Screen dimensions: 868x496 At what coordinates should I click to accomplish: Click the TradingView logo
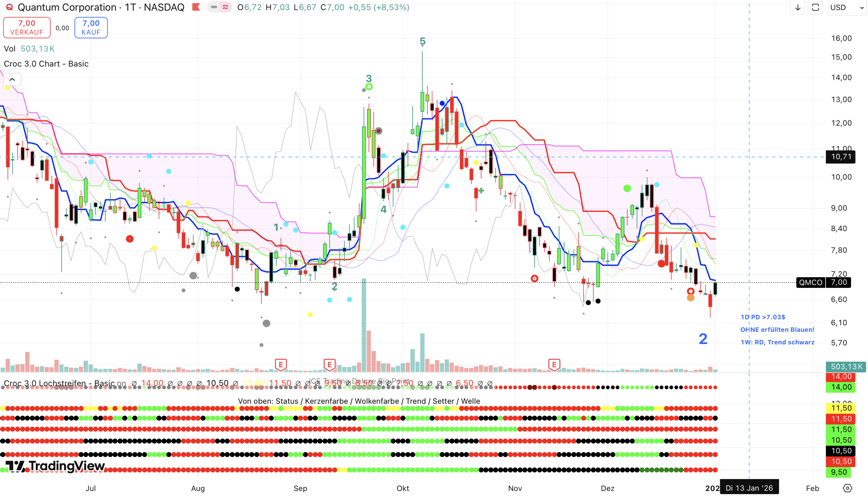(x=56, y=466)
